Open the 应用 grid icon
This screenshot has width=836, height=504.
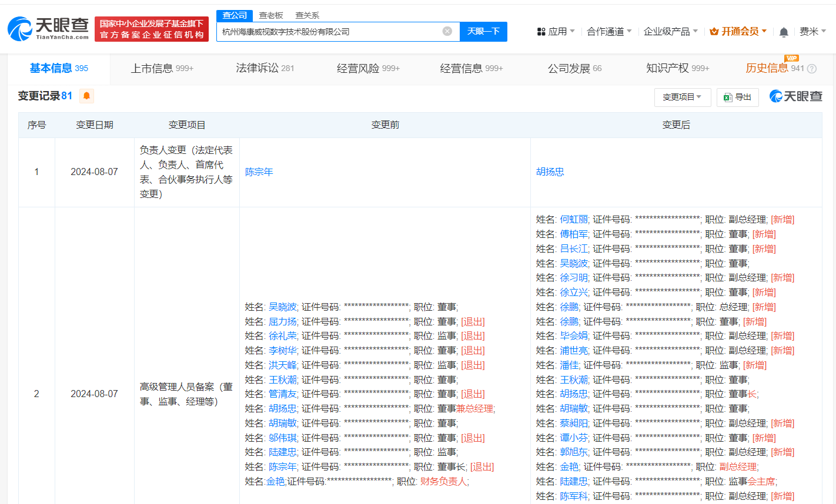[x=542, y=31]
